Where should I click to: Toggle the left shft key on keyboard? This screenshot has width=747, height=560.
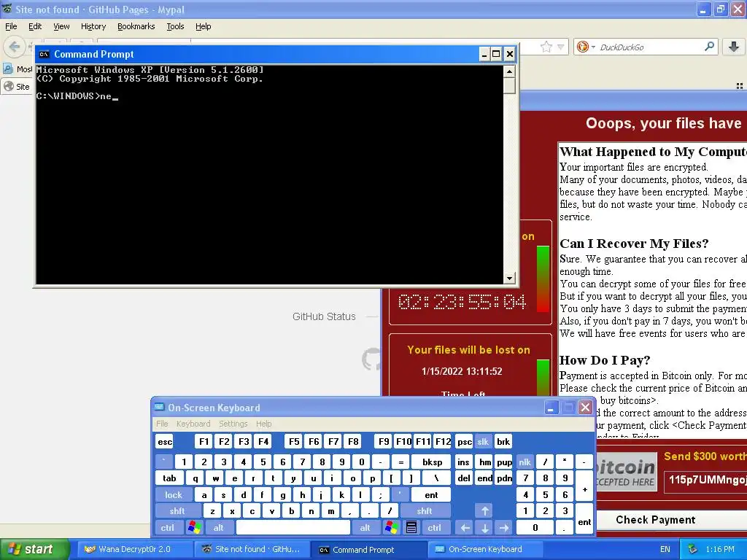[x=177, y=511]
